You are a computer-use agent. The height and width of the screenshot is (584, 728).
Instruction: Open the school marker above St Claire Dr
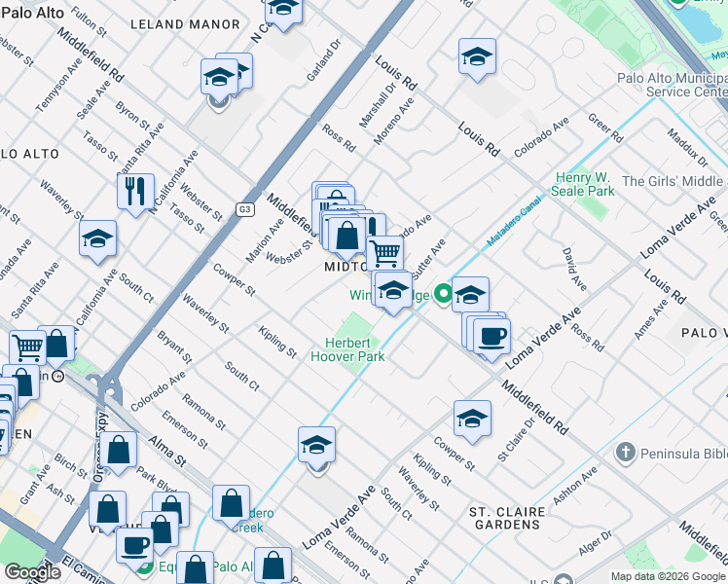click(x=472, y=420)
